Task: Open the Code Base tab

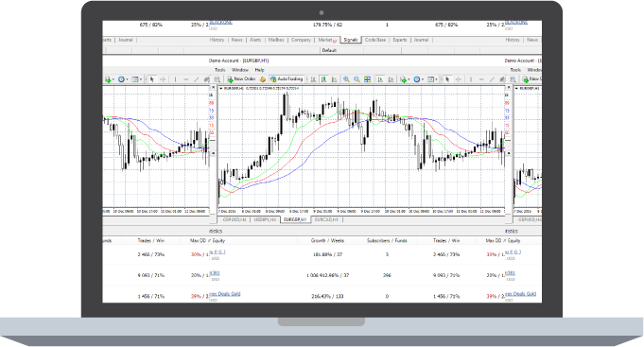Action: click(375, 40)
